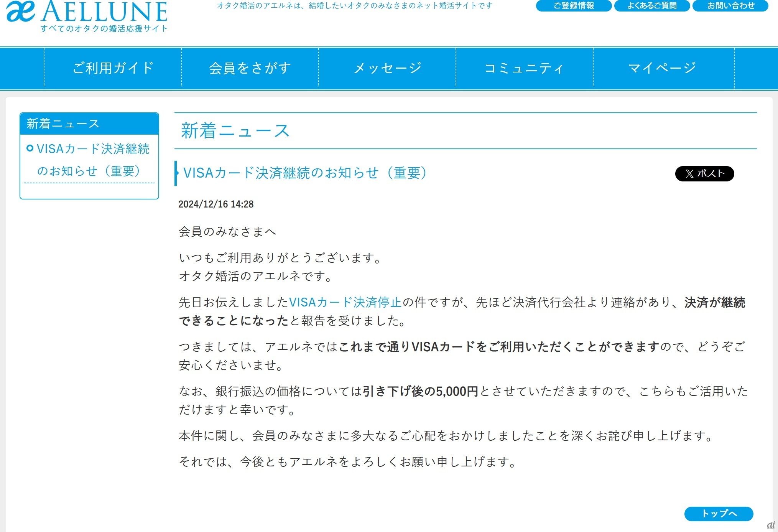The width and height of the screenshot is (778, 532).
Task: Click the date 2024/12/16 14:28
Action: coord(216,204)
